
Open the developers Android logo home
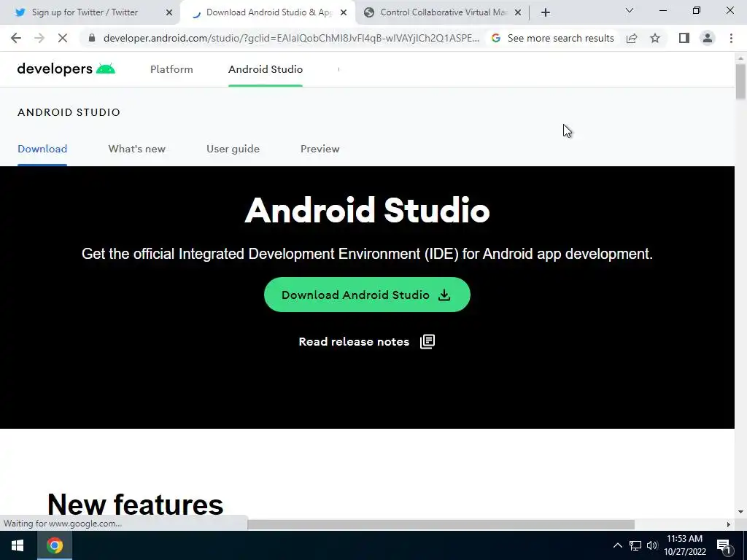pos(66,69)
